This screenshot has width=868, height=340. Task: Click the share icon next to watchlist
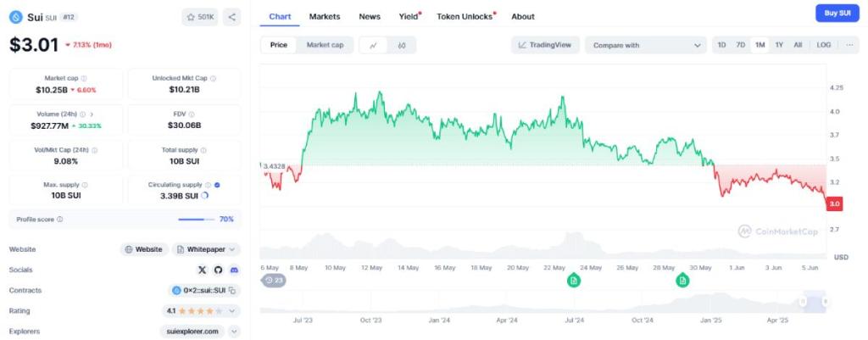[232, 17]
